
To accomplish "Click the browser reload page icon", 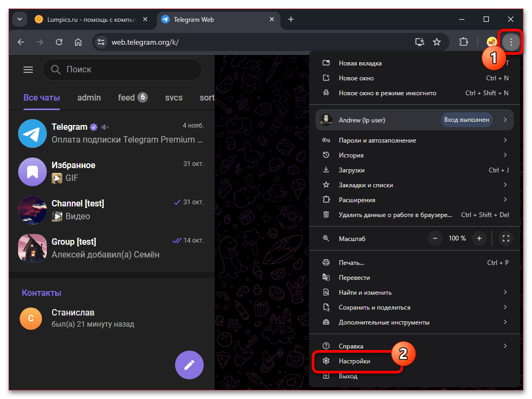I will coord(59,42).
